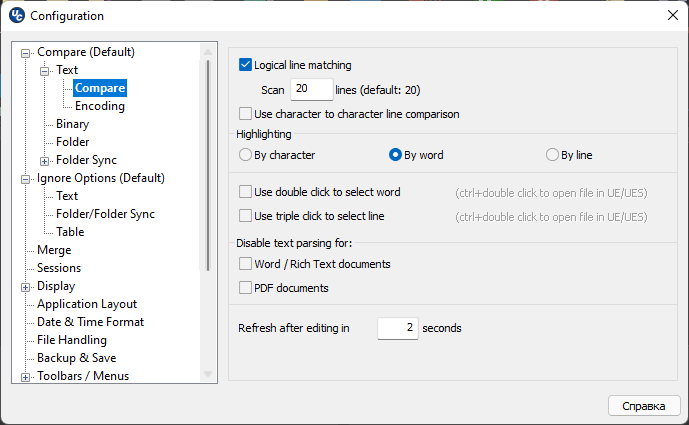Image resolution: width=689 pixels, height=425 pixels.
Task: Expand the Folder Sync tree node
Action: pos(45,160)
